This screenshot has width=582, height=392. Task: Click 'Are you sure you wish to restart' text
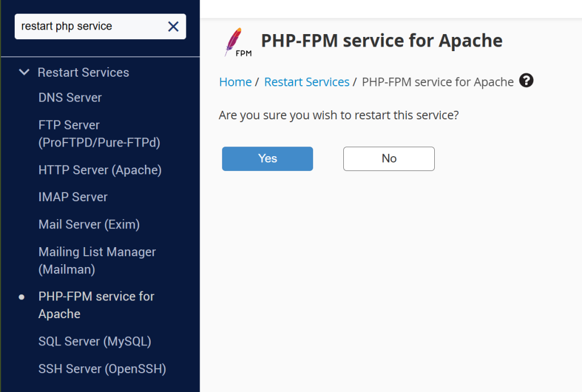[339, 115]
